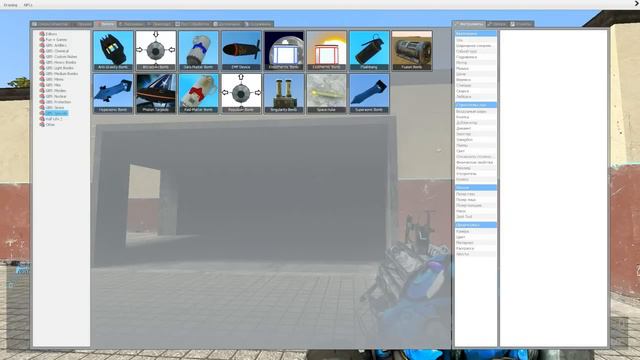This screenshot has width=640, height=360.
Task: Select the Мотор tool
Action: tap(476, 63)
